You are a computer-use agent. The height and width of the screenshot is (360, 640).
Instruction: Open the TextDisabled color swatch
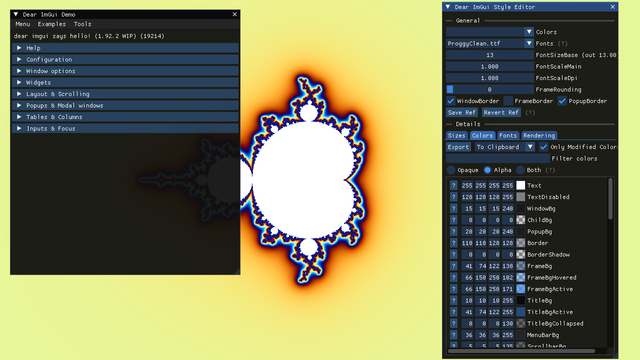520,197
